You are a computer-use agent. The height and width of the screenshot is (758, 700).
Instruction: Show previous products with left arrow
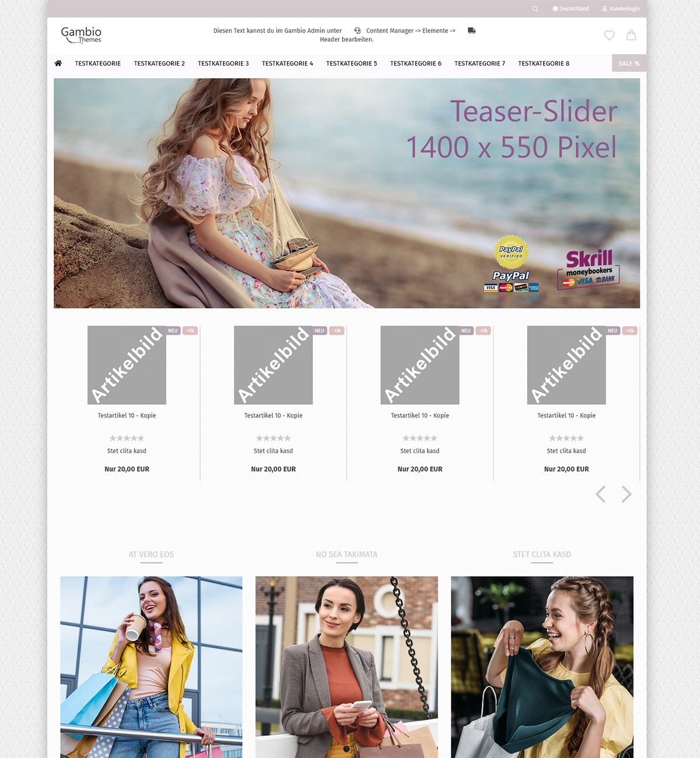(600, 494)
